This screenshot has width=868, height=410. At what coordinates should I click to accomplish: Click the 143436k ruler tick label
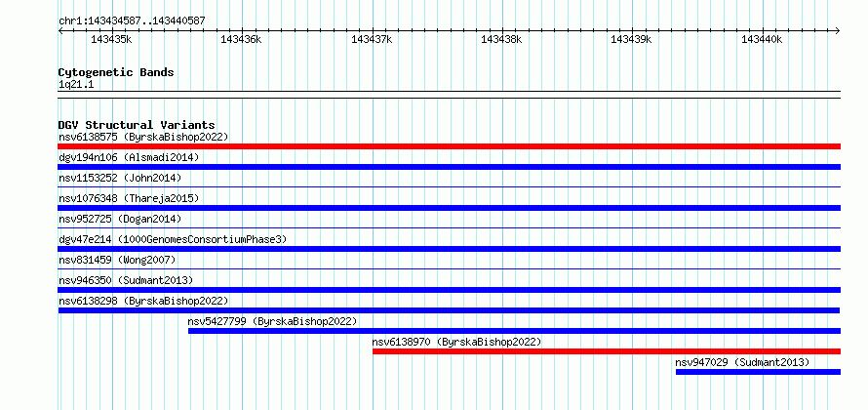[241, 39]
